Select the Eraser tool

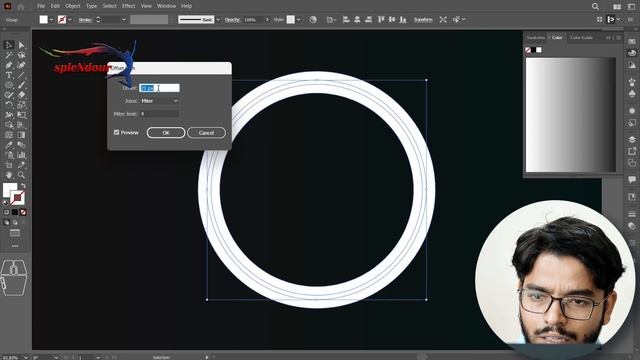[x=21, y=95]
